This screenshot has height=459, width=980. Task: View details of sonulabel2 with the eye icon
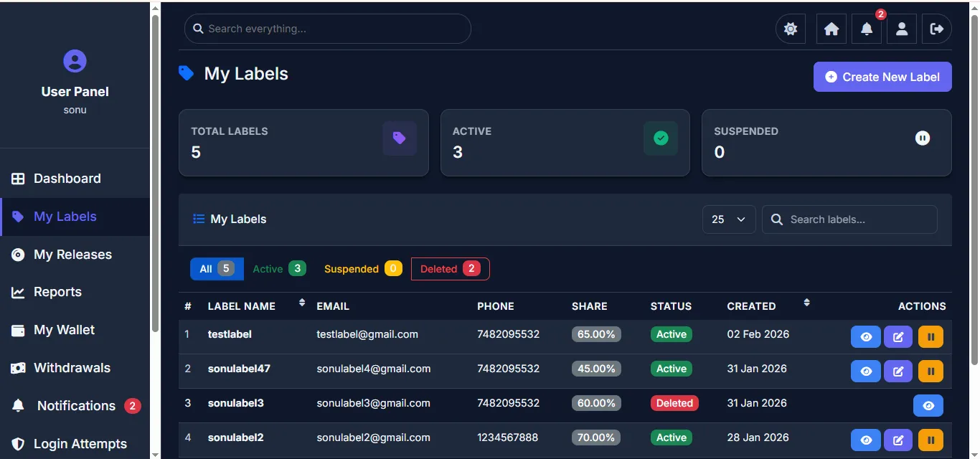(x=866, y=440)
